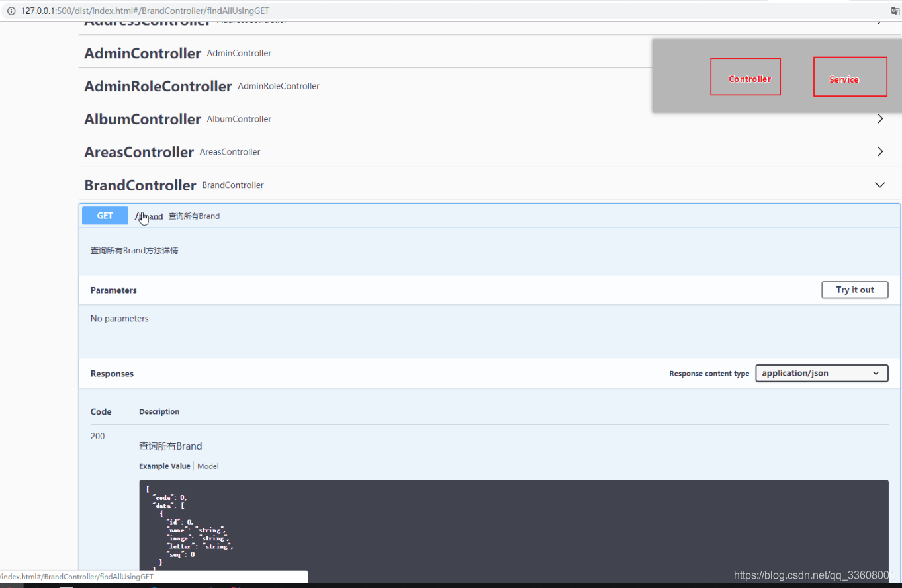Viewport: 902px width, 588px height.
Task: Click the small AlbumController description label
Action: pyautogui.click(x=240, y=119)
